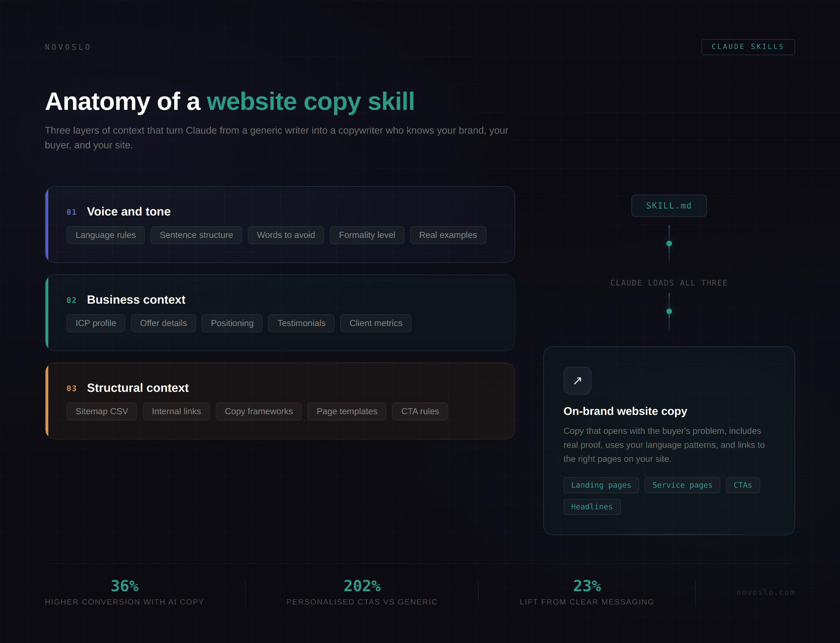840x643 pixels.
Task: Enable the Testimonials tag
Action: click(x=301, y=323)
